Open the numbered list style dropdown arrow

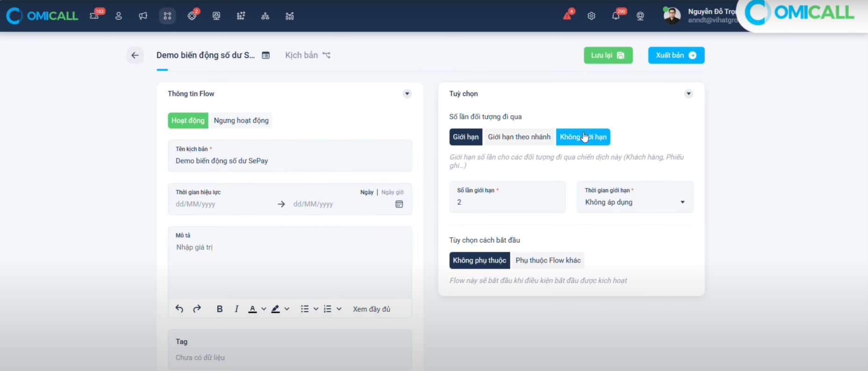coord(339,309)
